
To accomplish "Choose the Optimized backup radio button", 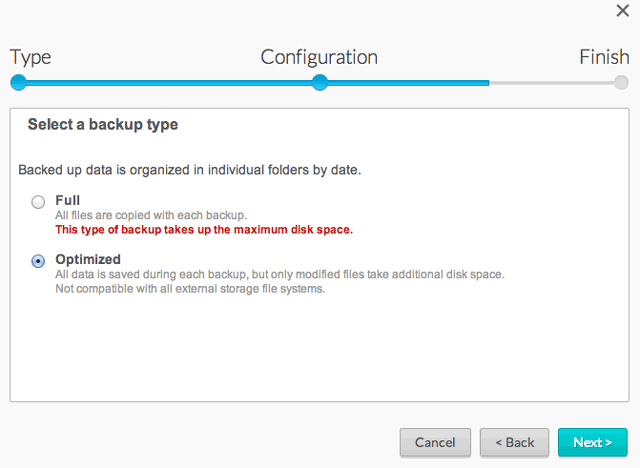I will point(38,261).
